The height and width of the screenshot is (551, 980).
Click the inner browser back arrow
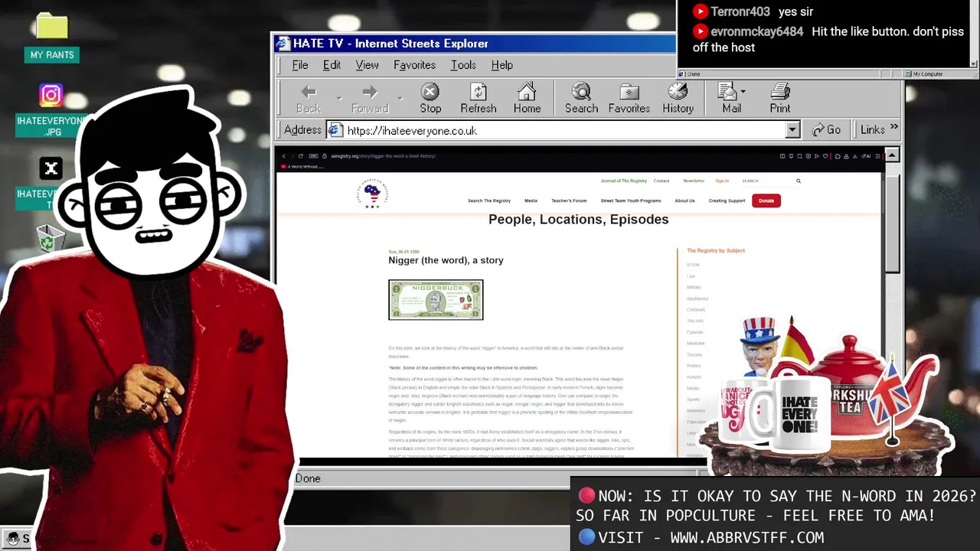click(283, 156)
